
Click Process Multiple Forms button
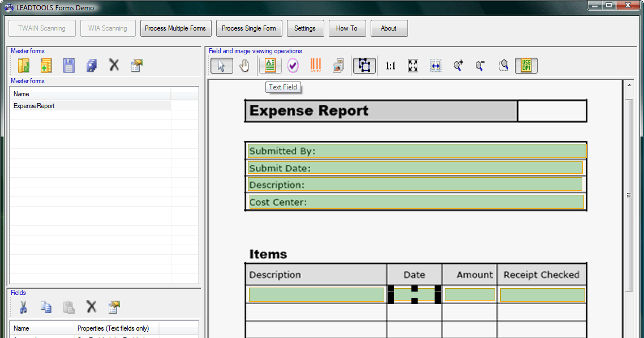click(175, 28)
